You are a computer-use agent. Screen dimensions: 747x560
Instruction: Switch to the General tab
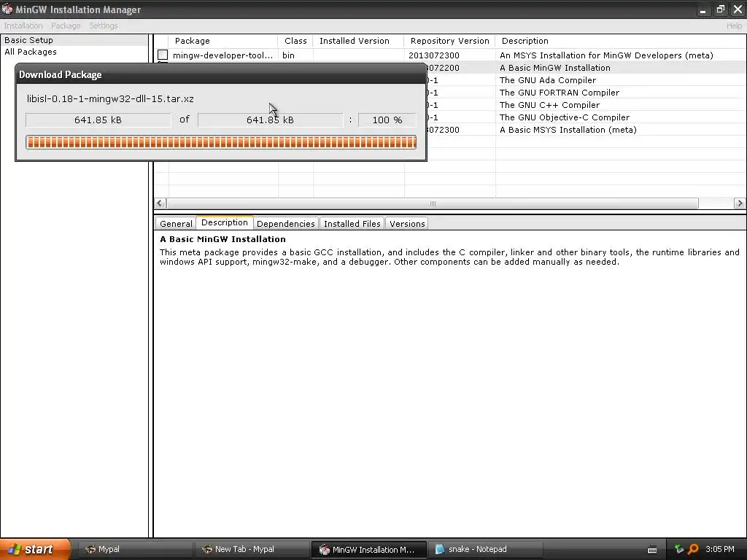tap(176, 224)
